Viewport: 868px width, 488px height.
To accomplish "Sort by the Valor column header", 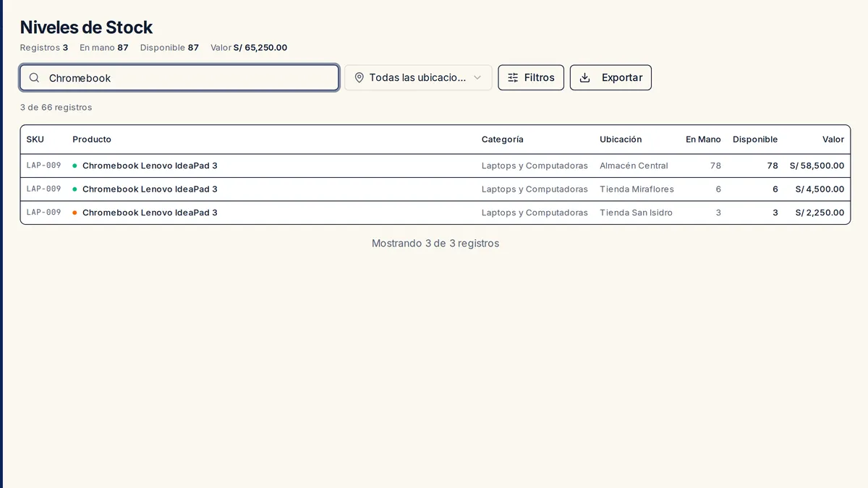I will click(833, 140).
